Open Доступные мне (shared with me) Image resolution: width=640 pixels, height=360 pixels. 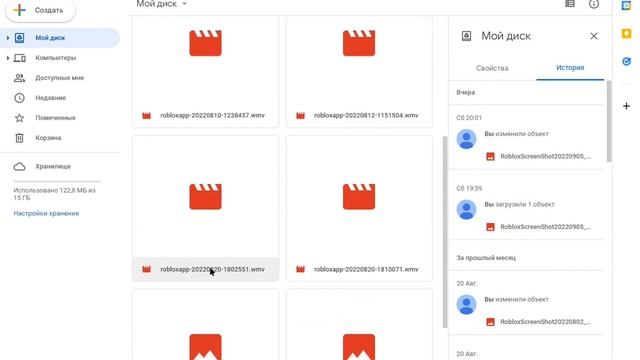pyautogui.click(x=60, y=78)
